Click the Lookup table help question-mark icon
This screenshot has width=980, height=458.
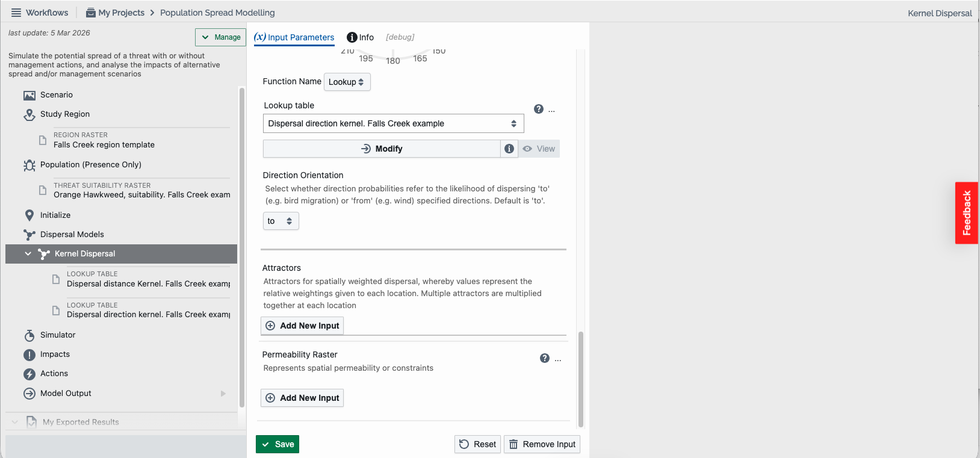tap(539, 109)
